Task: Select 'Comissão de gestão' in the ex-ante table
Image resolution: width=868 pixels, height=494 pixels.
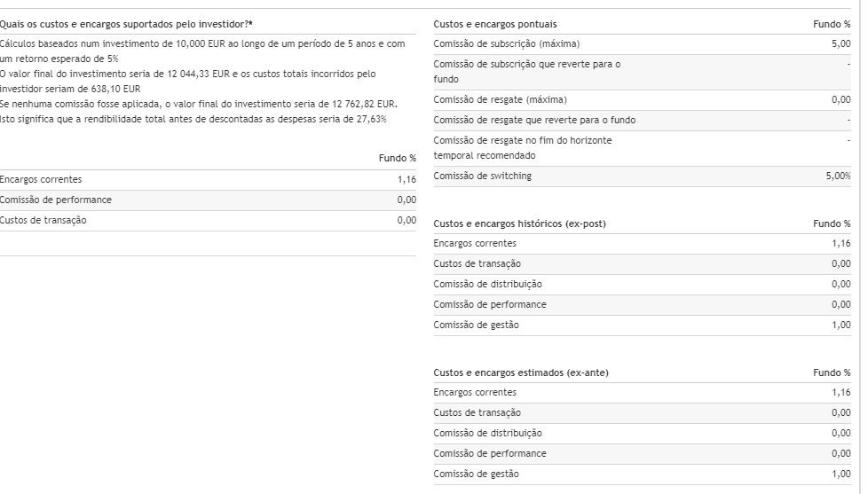Action: [x=476, y=474]
